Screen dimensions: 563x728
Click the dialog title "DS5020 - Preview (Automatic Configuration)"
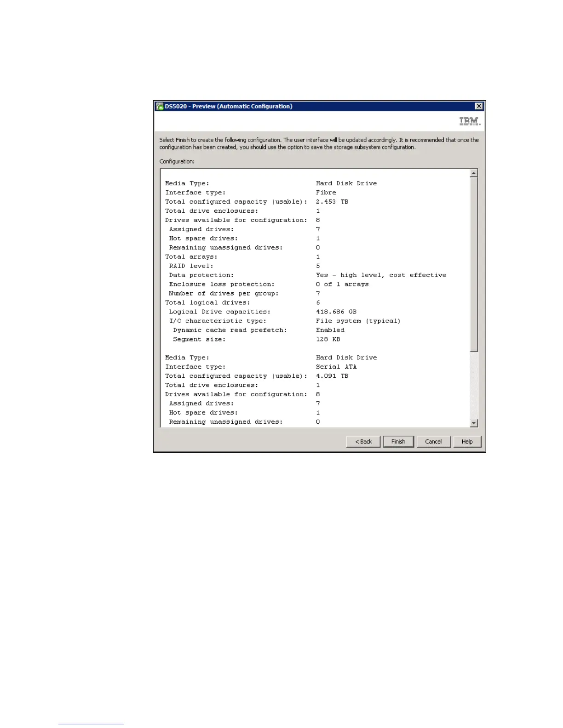tap(229, 106)
